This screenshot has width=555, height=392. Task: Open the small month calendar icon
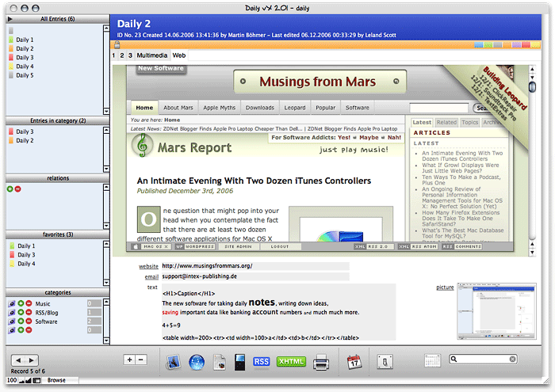[x=432, y=360]
